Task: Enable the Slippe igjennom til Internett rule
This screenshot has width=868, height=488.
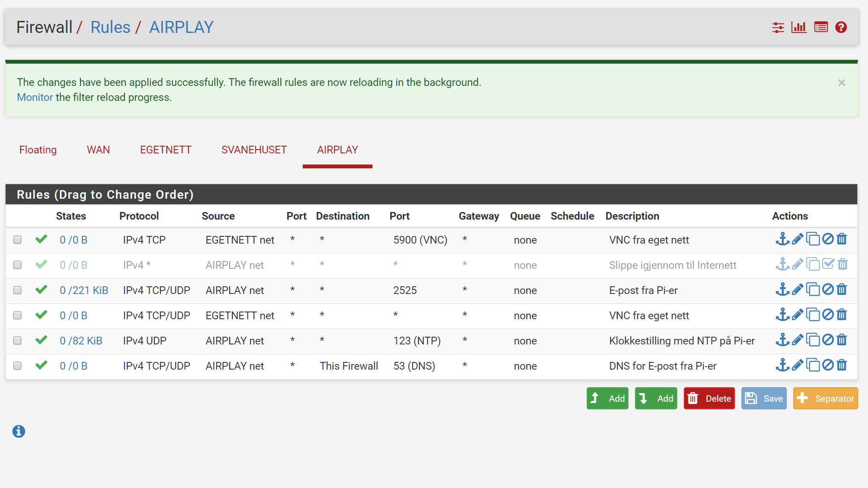Action: click(x=828, y=264)
